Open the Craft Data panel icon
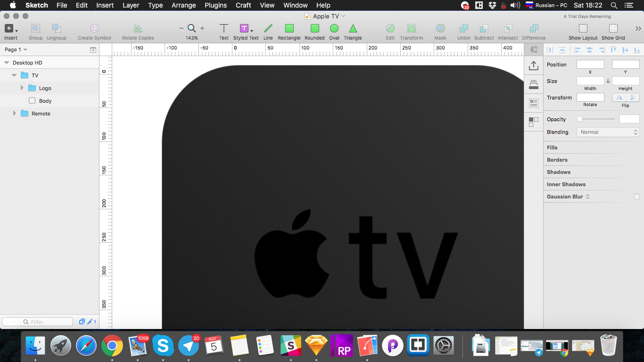The height and width of the screenshot is (362, 644). (534, 103)
